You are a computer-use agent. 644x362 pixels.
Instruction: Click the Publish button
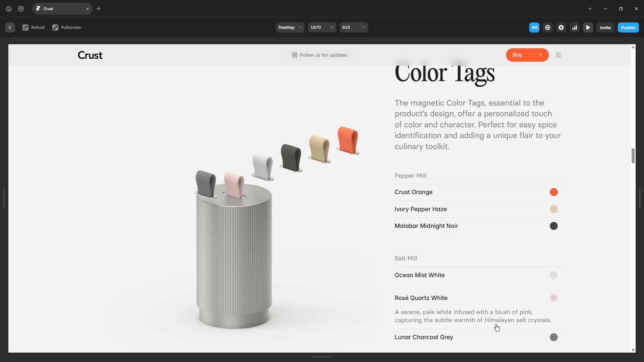pos(628,27)
